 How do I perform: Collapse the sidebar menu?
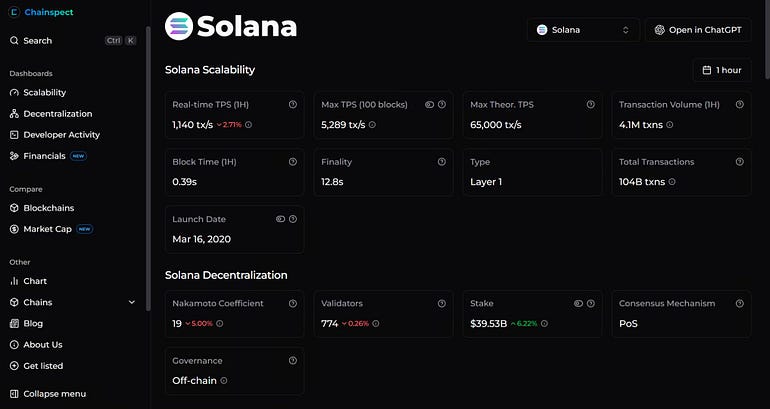[48, 394]
